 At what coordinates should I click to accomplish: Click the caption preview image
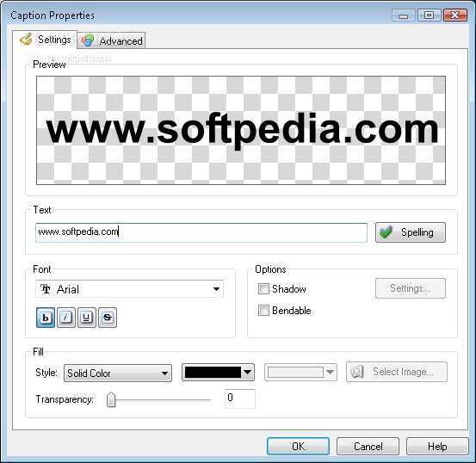click(241, 130)
